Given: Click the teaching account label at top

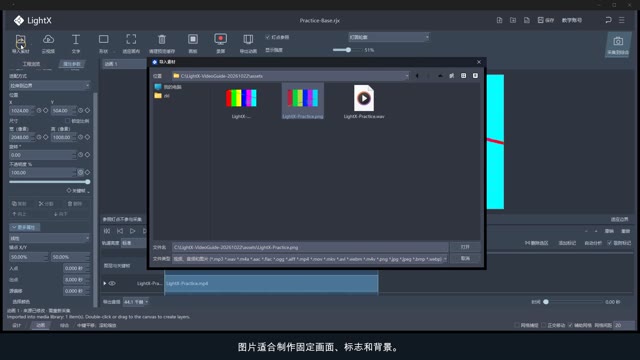Looking at the screenshot, I should tap(572, 20).
